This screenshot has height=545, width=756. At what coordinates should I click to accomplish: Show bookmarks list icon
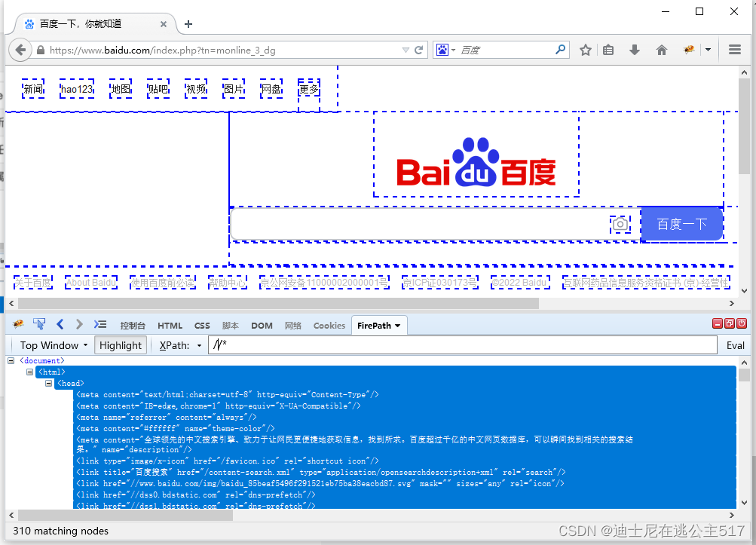[608, 50]
